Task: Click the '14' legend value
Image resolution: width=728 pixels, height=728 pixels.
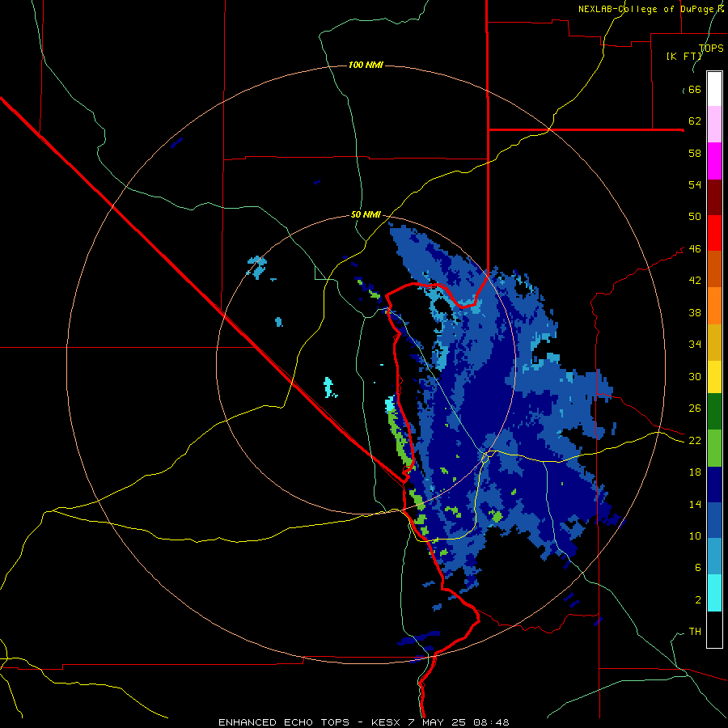Action: (695, 504)
